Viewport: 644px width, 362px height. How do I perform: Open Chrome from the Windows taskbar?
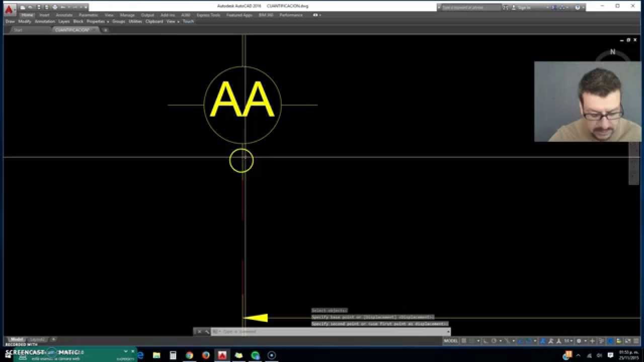click(189, 355)
